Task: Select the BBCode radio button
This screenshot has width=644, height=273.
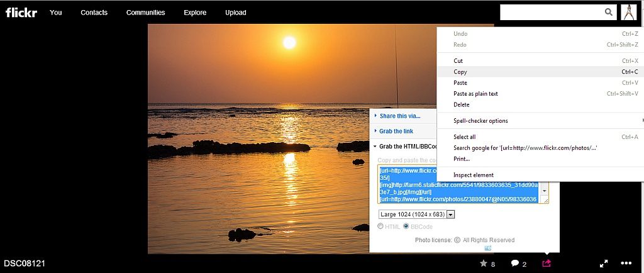Action: 406,226
